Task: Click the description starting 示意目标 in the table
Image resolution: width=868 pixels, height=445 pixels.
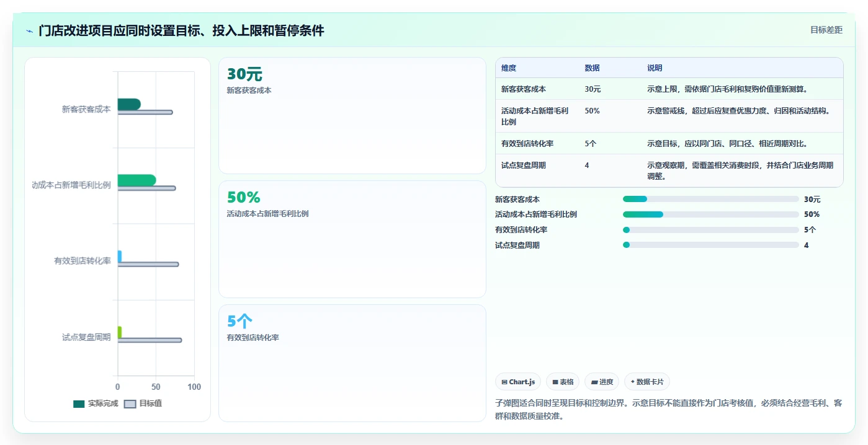Action: 727,144
